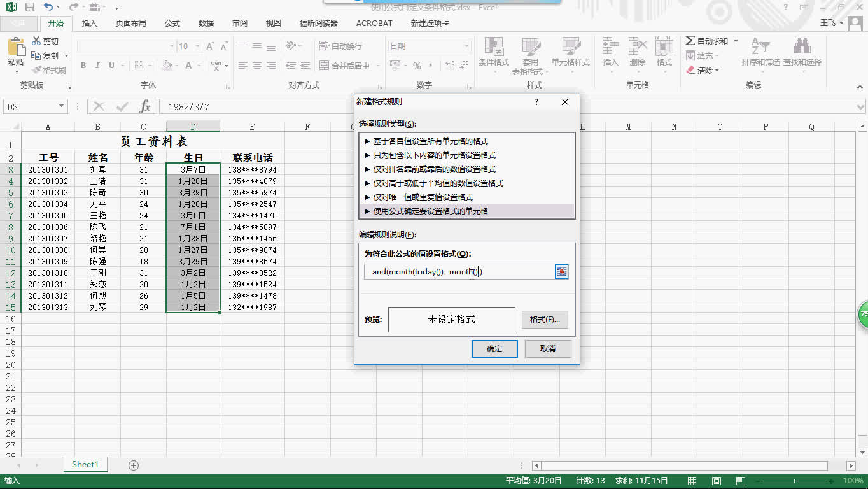Click Find & Select (查找和选择)
Screen dimensions: 868x489
(802, 55)
